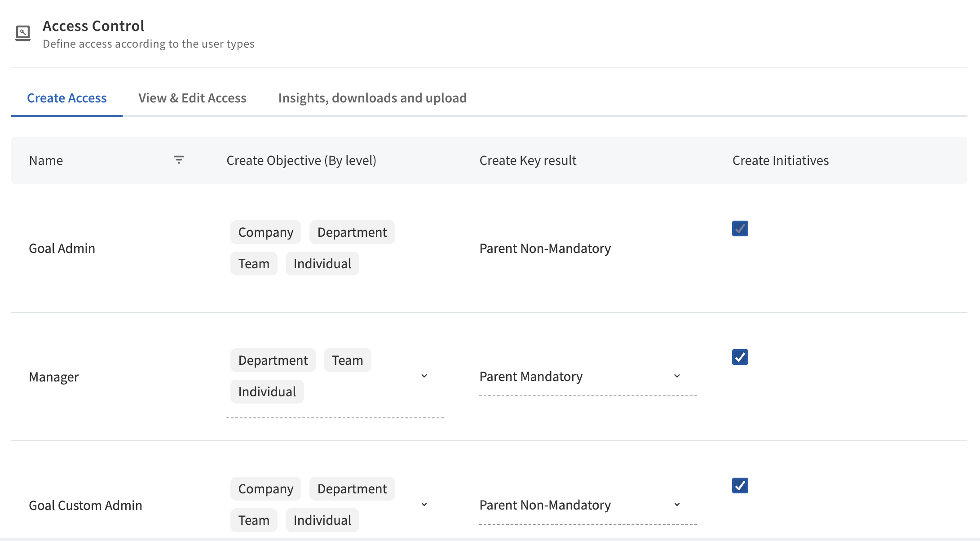Click Goal Custom Admin's Company chip
This screenshot has width=980, height=541.
[265, 489]
